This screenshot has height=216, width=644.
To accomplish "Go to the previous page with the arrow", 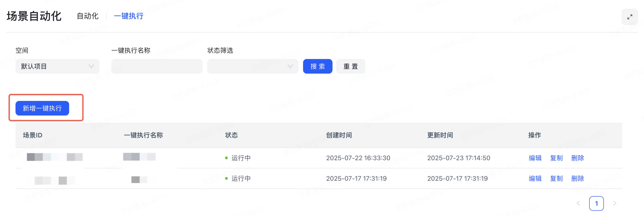I will (x=578, y=203).
